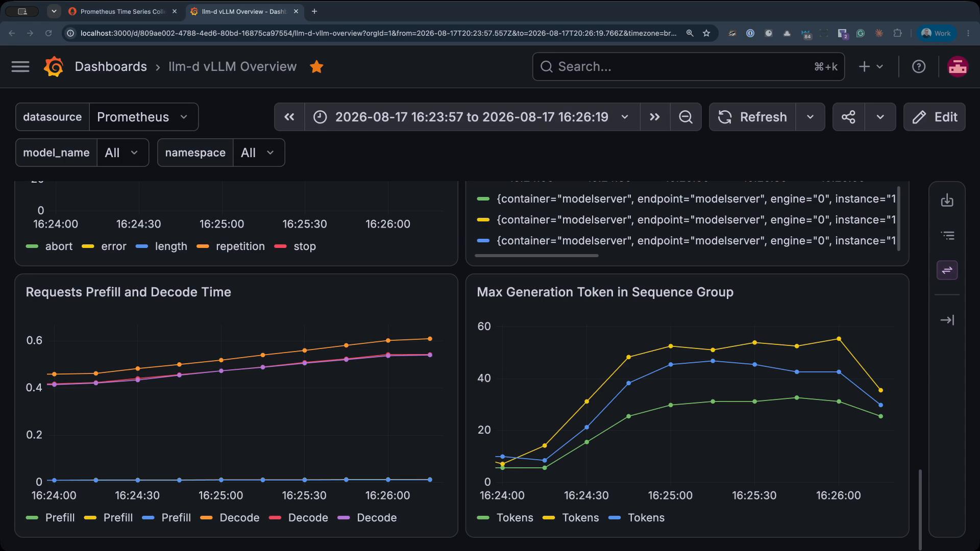
Task: Click the export download icon in side pane
Action: tap(947, 200)
